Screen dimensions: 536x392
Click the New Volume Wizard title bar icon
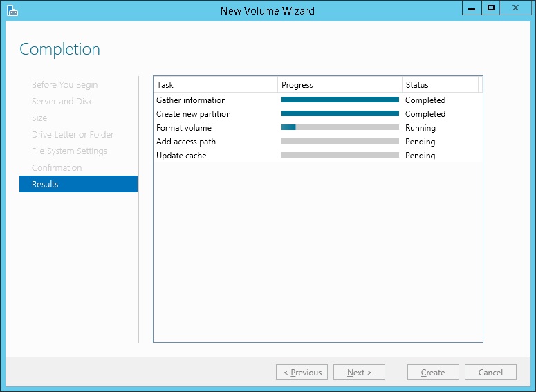point(12,10)
